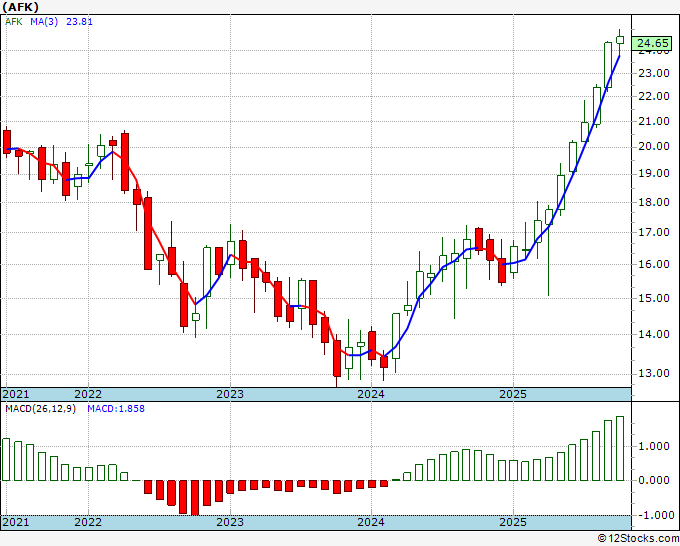The width and height of the screenshot is (680, 546).
Task: Click the 15.00 price axis label
Action: tap(654, 298)
